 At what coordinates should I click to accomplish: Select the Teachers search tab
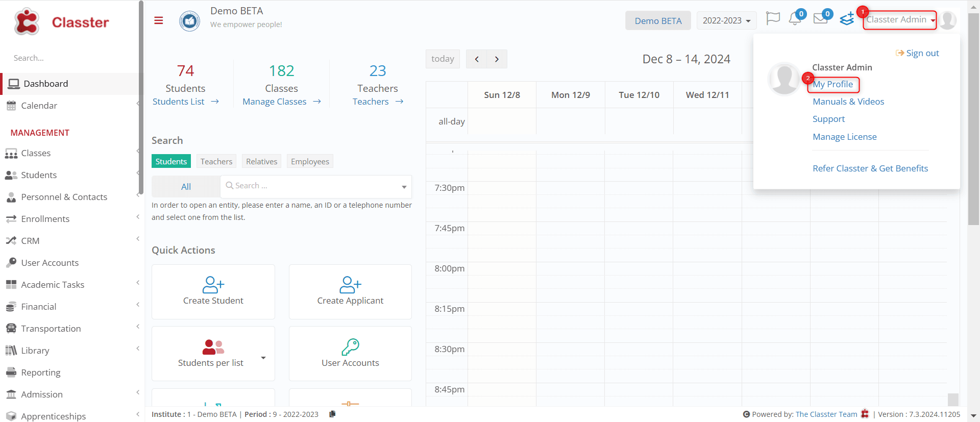coord(216,161)
